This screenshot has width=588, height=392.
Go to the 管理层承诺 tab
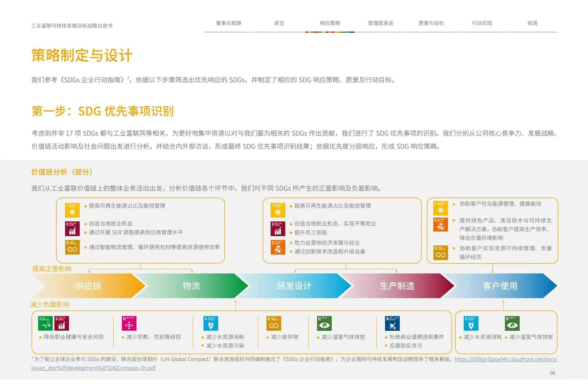[x=381, y=23]
